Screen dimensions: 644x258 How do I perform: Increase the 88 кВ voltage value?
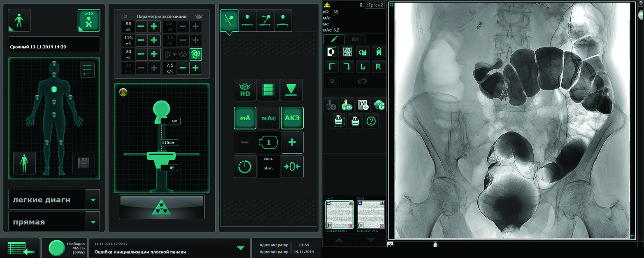154,27
